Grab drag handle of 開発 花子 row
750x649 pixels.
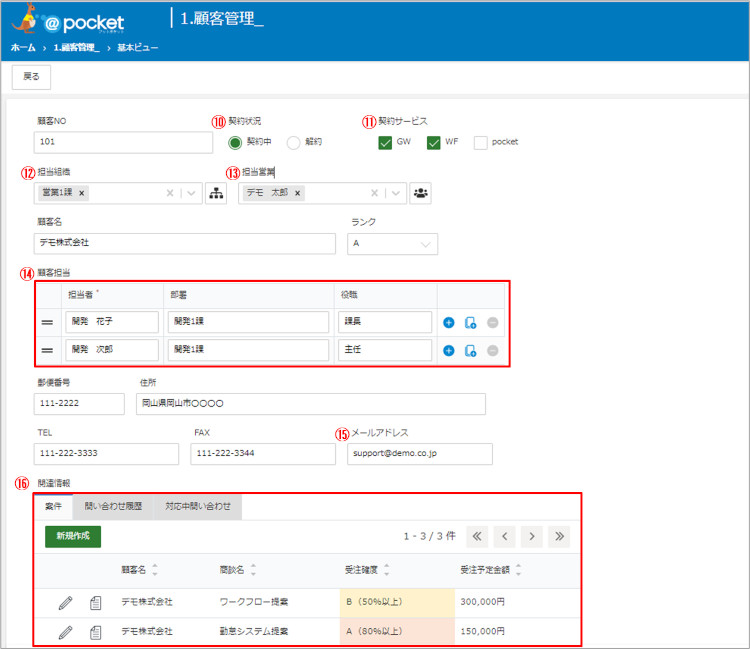[x=47, y=322]
